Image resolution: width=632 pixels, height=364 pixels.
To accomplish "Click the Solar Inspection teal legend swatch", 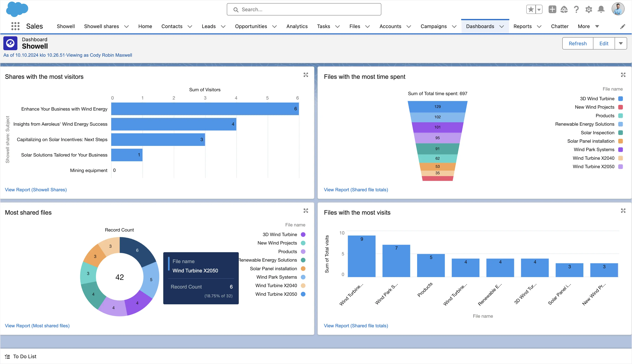I will click(x=620, y=133).
